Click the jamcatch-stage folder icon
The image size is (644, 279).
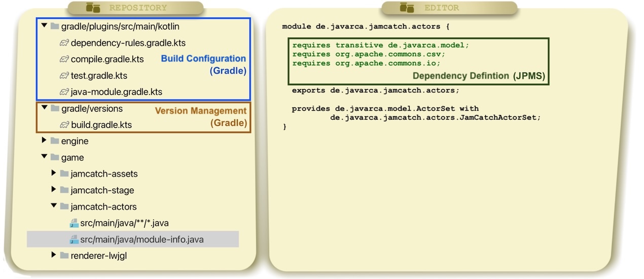click(64, 190)
